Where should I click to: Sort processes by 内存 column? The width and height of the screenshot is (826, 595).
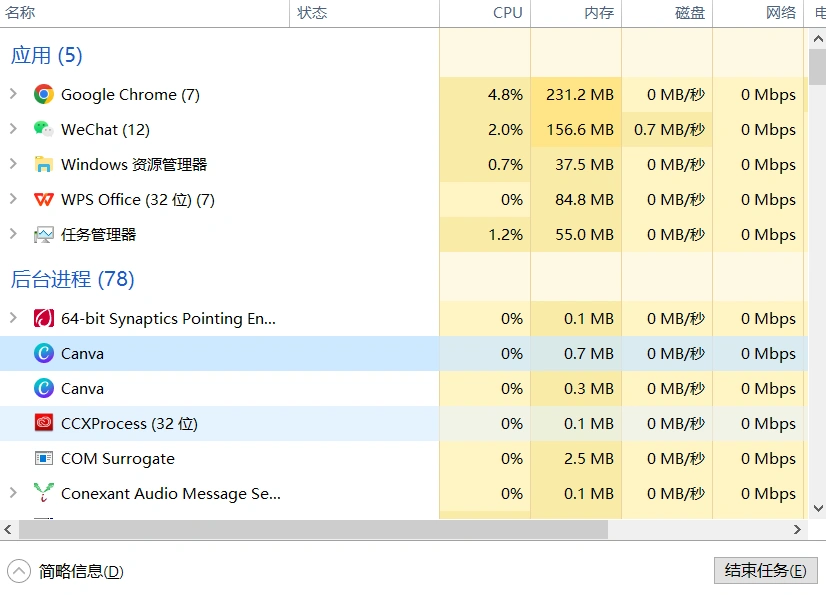point(598,13)
